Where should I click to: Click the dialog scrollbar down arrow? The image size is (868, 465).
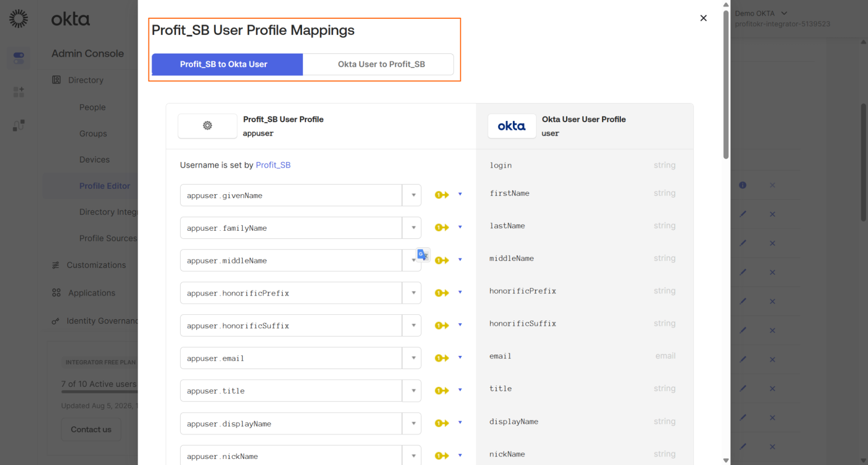(726, 460)
